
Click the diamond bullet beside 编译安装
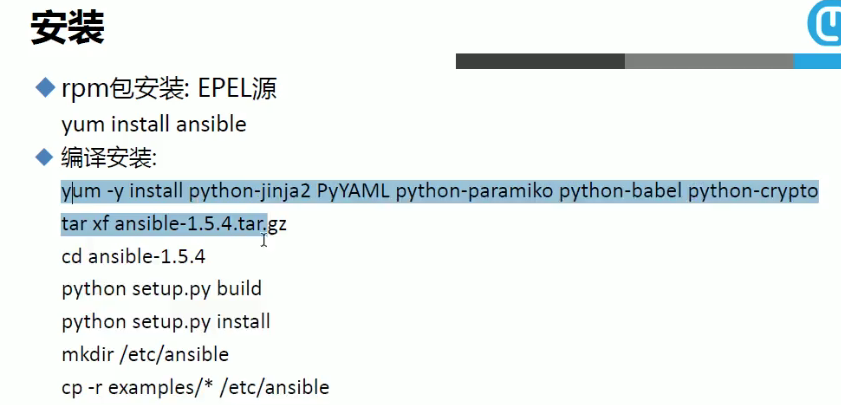44,156
